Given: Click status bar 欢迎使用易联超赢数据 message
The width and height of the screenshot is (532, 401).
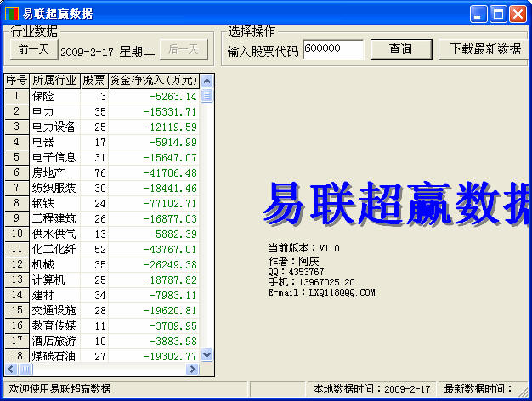Looking at the screenshot, I should [x=59, y=389].
